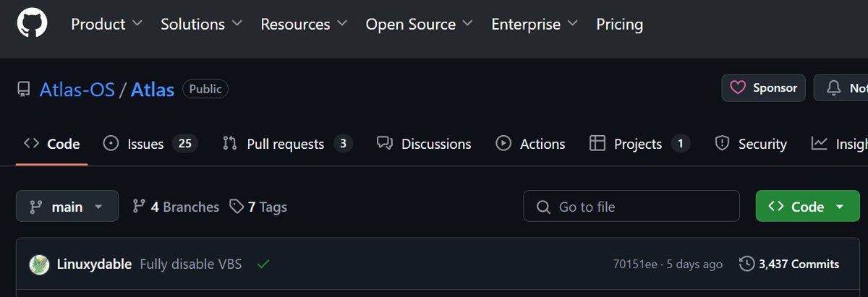This screenshot has height=297, width=868.
Task: Click the repository book icon
Action: click(24, 90)
